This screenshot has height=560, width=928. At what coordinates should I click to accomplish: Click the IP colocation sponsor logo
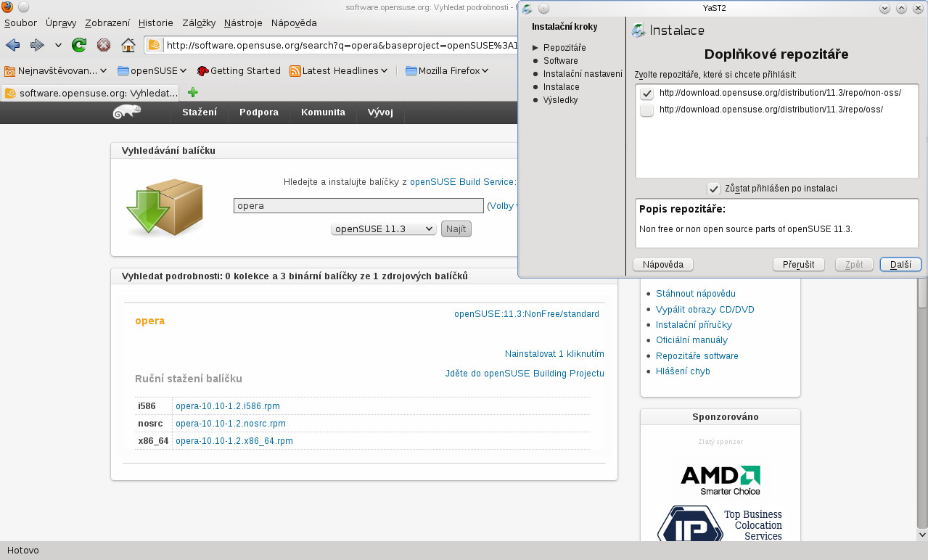pyautogui.click(x=720, y=524)
